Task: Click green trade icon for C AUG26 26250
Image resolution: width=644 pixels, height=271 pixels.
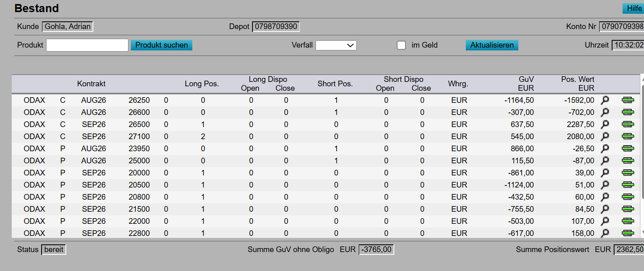Action: point(628,100)
